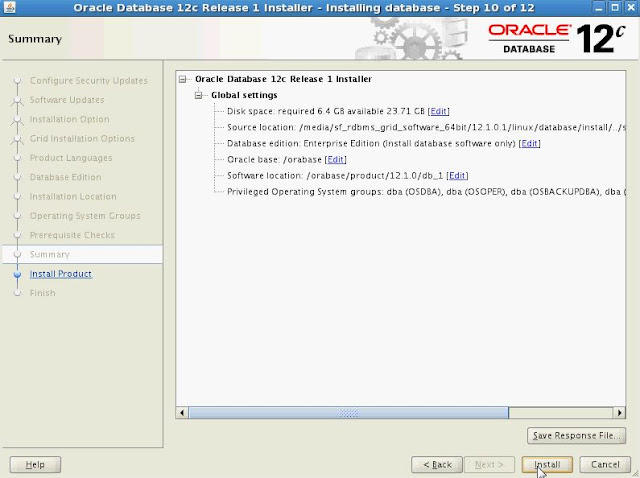Image resolution: width=640 pixels, height=478 pixels.
Task: Cancel the installation
Action: [605, 465]
